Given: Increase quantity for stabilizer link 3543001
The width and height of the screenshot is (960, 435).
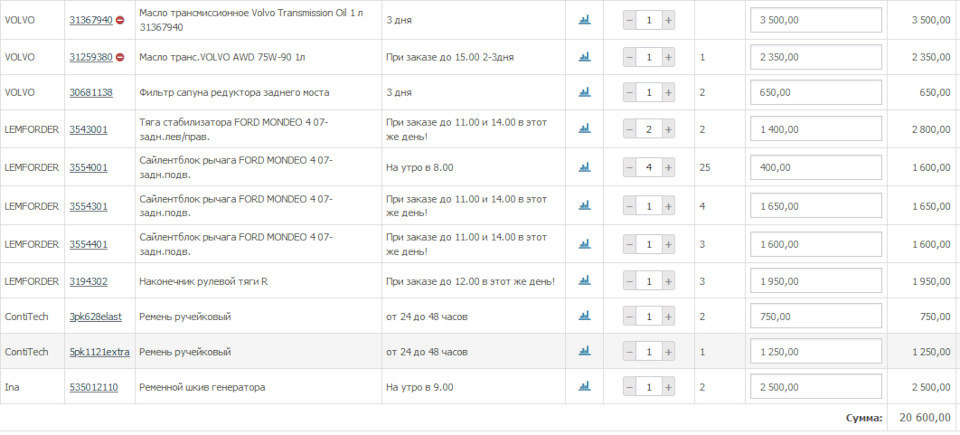Looking at the screenshot, I should (x=669, y=129).
